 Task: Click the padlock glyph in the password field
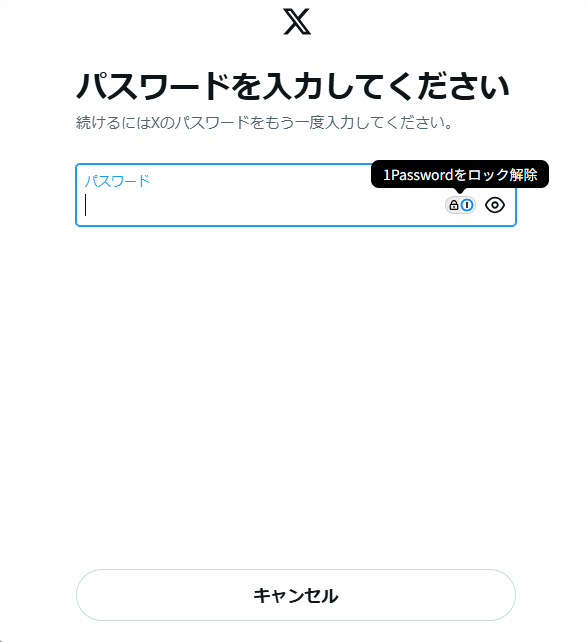453,205
